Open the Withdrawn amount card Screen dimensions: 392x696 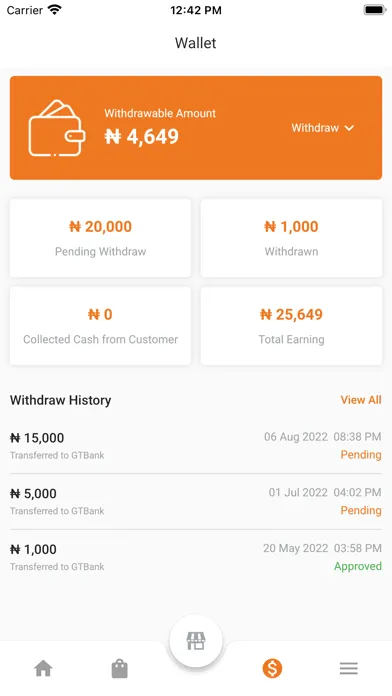coord(291,238)
